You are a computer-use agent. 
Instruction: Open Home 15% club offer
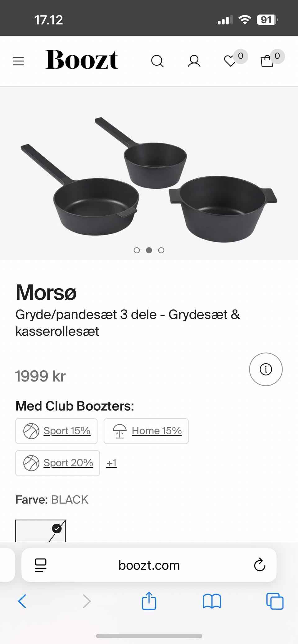[146, 431]
